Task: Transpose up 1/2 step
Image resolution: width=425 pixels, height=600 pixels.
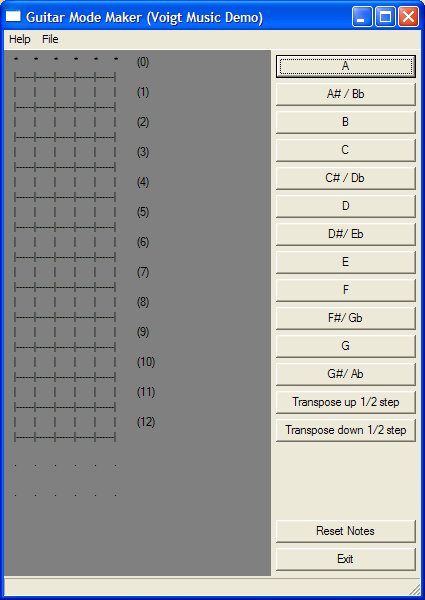Action: [345, 402]
